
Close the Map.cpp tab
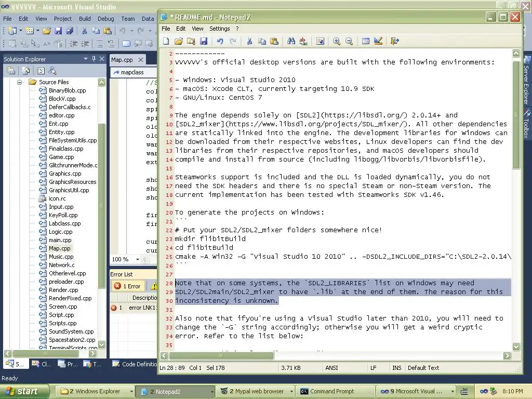point(140,60)
